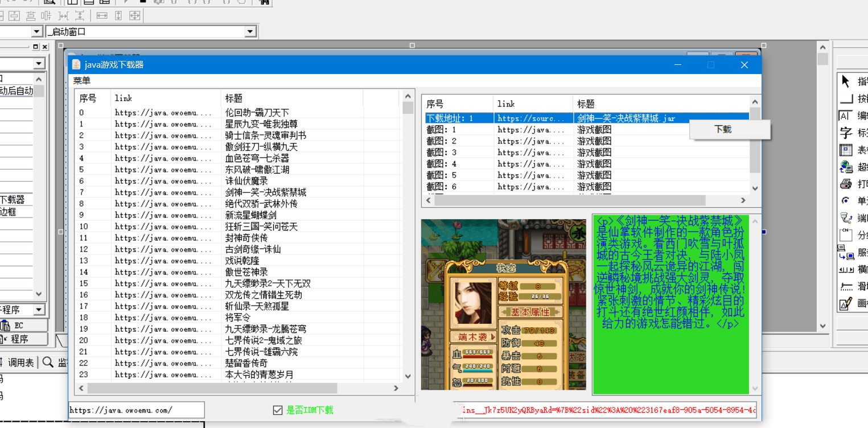Click the download list horizontal scrollbar right arrow
The height and width of the screenshot is (428, 868).
743,200
